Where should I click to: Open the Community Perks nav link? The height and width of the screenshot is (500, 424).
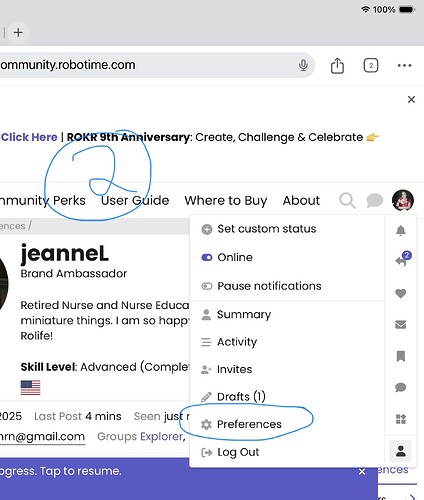tap(43, 201)
